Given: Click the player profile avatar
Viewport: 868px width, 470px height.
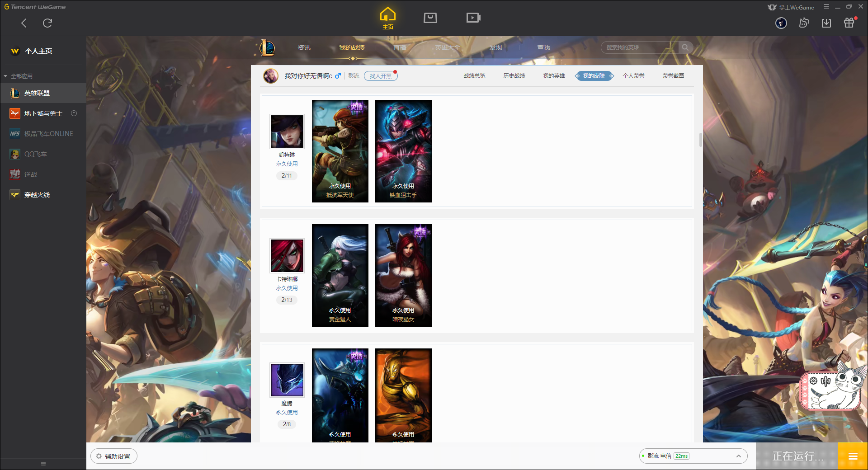Looking at the screenshot, I should coord(271,76).
